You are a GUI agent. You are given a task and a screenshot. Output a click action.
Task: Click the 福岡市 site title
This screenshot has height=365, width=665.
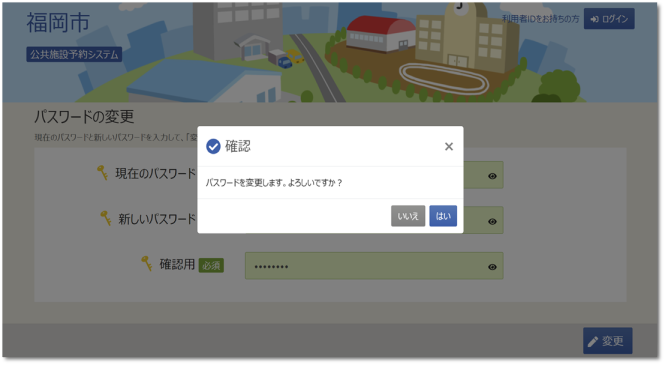58,22
